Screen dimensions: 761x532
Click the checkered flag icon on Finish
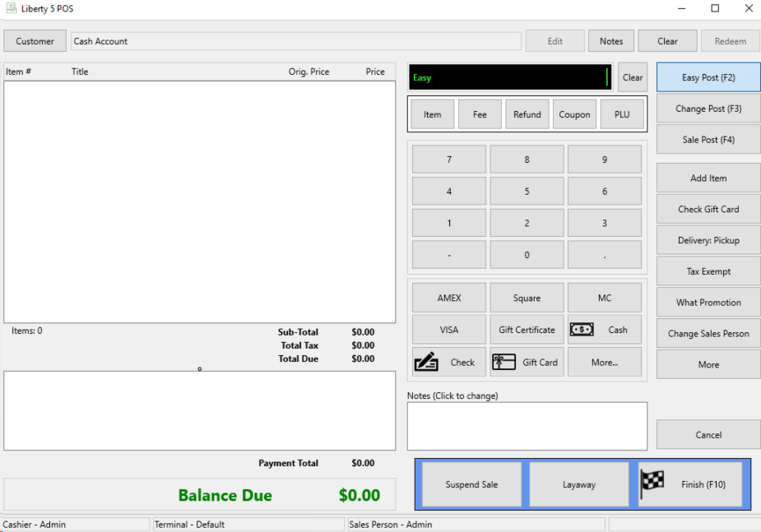[x=652, y=484]
